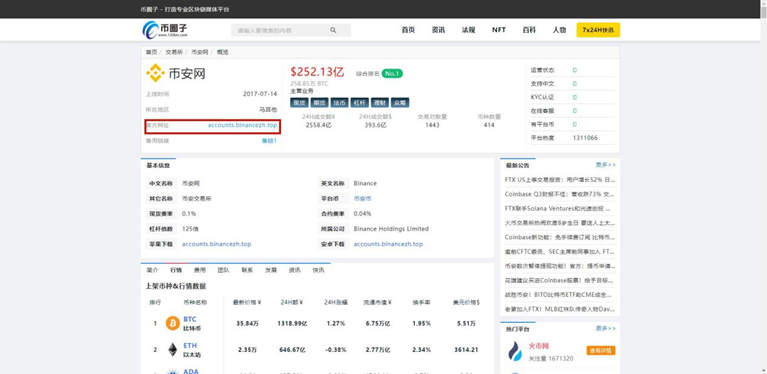This screenshot has height=374, width=767.
Task: Switch to the 快讯 tab
Action: click(318, 270)
